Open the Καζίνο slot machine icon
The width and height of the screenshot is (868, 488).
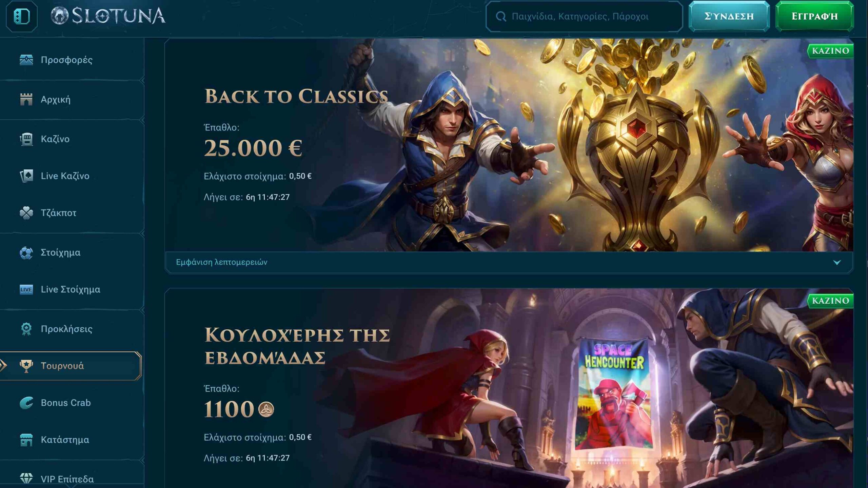[x=26, y=139]
